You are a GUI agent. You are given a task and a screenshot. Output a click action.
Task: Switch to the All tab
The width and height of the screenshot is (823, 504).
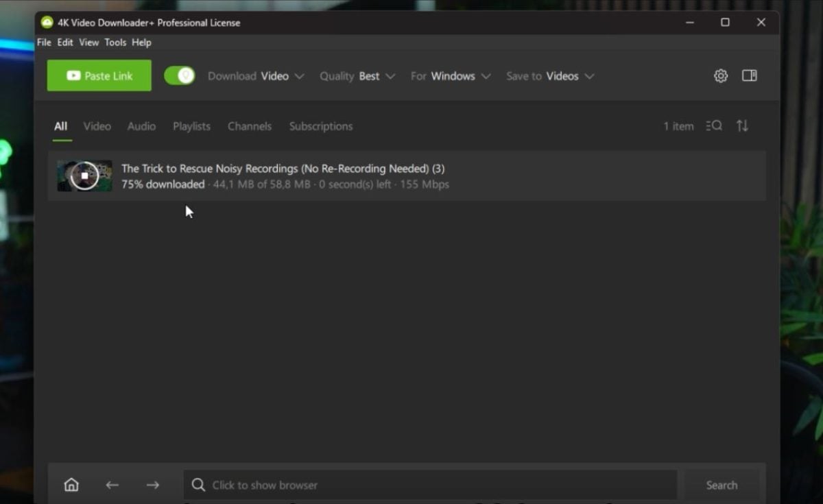pos(61,126)
